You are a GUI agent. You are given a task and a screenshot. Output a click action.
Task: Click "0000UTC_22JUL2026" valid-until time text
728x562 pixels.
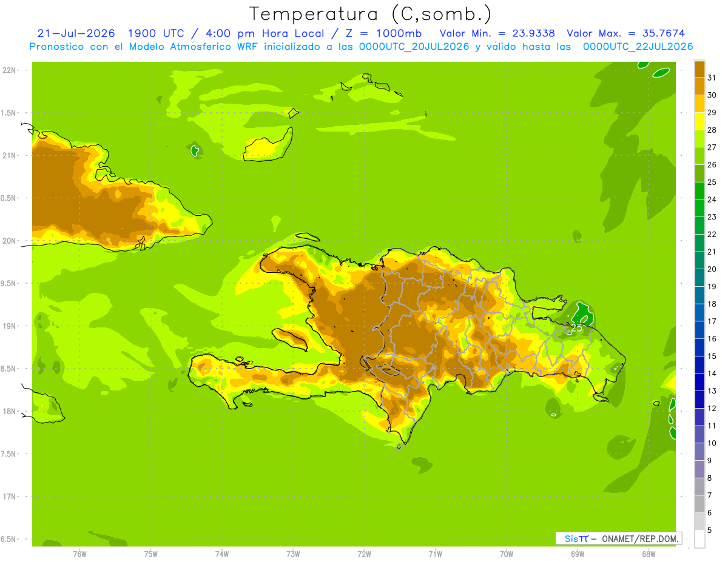tap(638, 47)
